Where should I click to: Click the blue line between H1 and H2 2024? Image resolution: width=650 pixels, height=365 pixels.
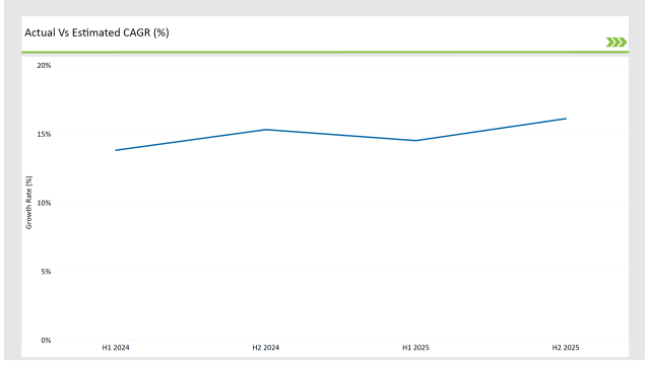(191, 140)
